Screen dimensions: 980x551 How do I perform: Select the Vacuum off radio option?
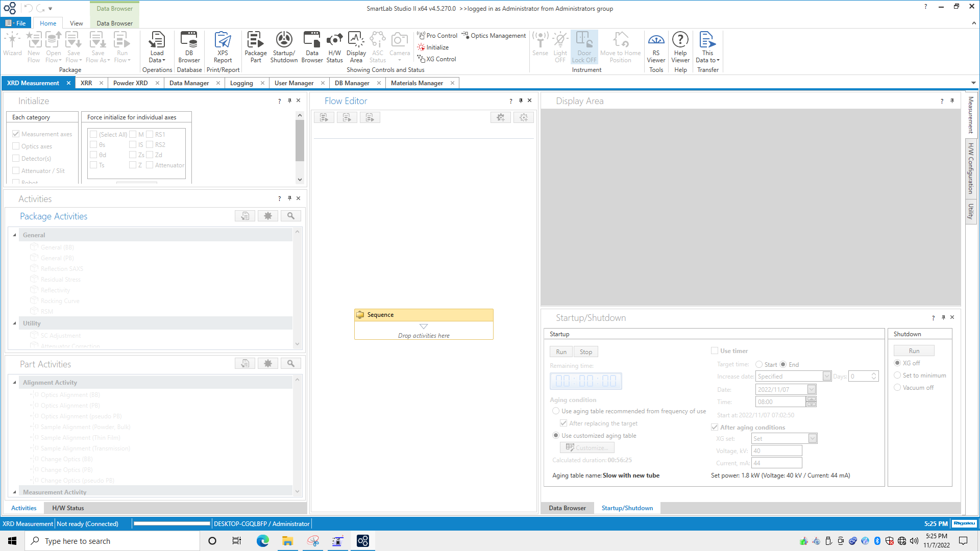click(x=897, y=387)
